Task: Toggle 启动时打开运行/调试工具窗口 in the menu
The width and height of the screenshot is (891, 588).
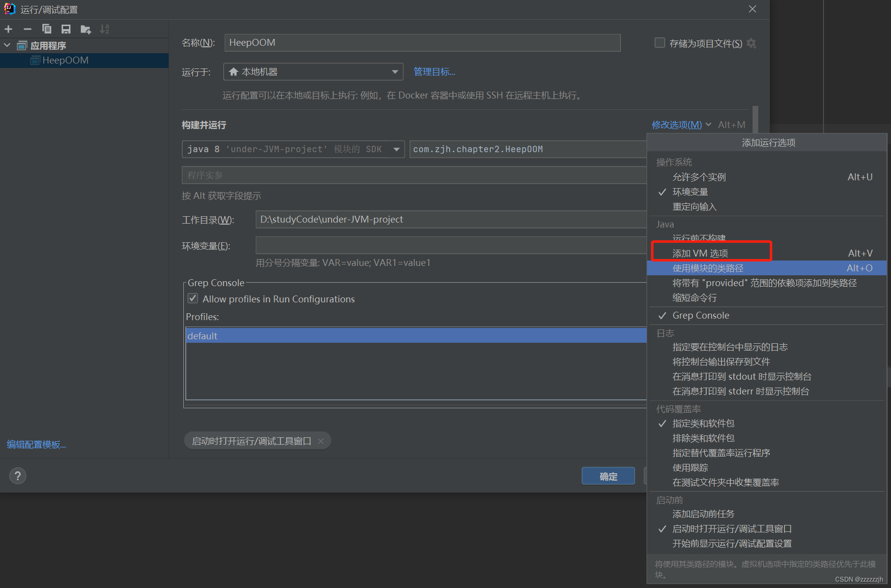Action: pyautogui.click(x=767, y=528)
